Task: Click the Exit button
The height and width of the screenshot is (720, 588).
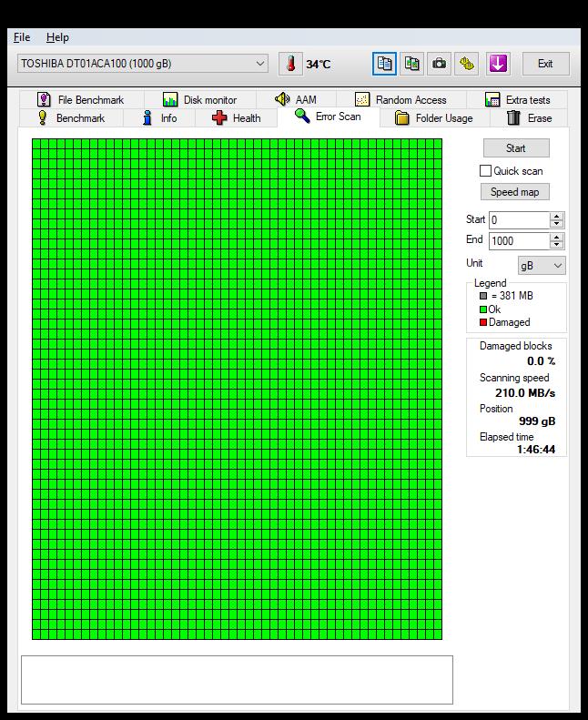Action: (x=545, y=64)
